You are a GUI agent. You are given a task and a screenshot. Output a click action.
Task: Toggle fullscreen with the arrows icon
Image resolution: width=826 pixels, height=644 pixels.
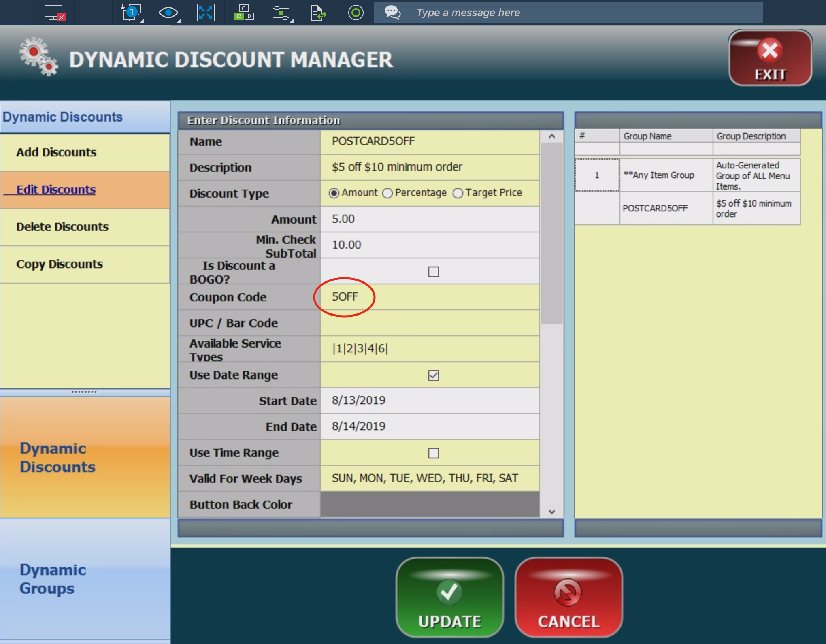[205, 13]
